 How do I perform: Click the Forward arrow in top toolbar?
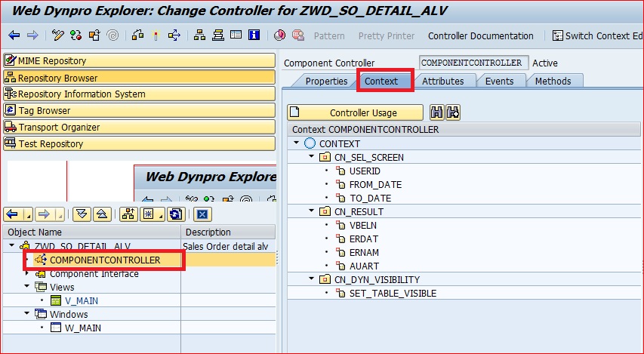point(32,35)
